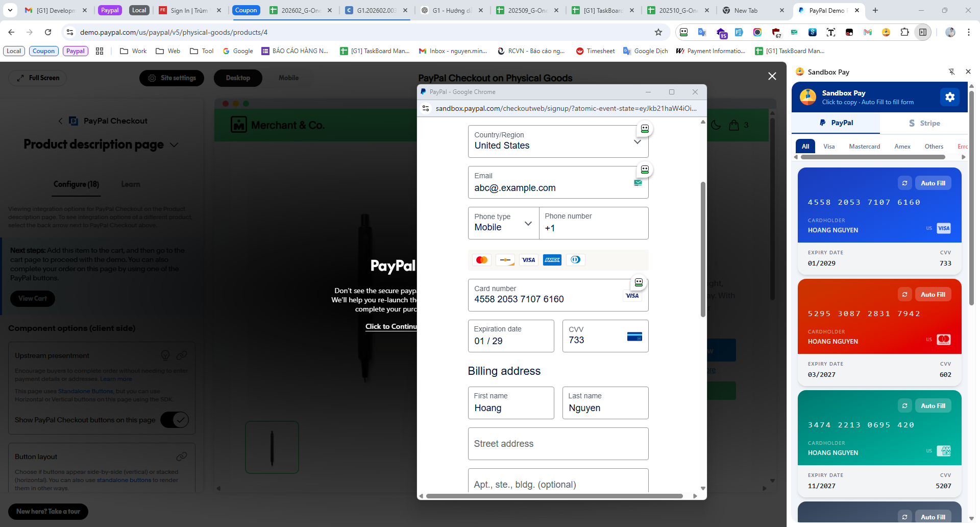Click PayPal popup vertical scrollbar
This screenshot has height=527, width=980.
pyautogui.click(x=703, y=249)
